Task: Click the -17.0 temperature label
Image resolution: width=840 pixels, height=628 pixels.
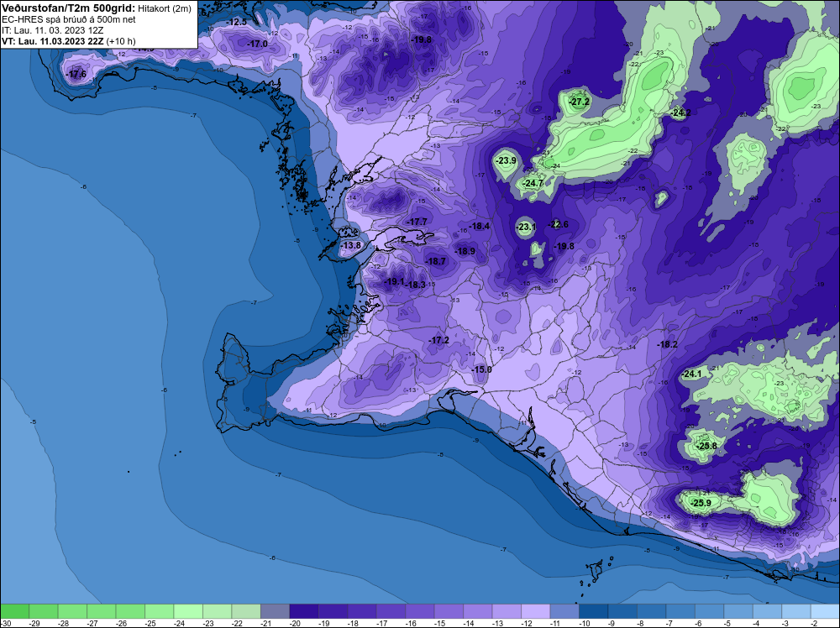Action: pyautogui.click(x=257, y=44)
